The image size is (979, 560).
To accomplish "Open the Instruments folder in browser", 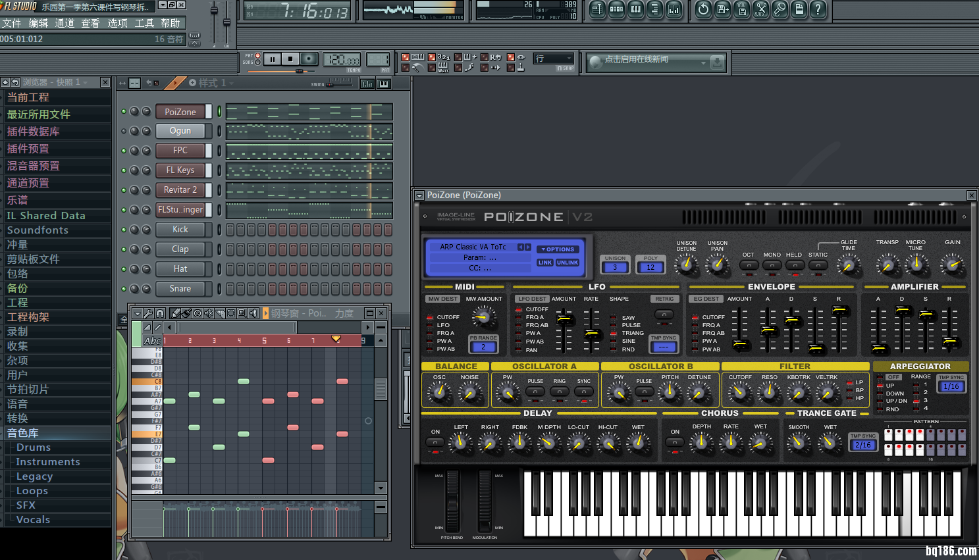I will pos(48,462).
